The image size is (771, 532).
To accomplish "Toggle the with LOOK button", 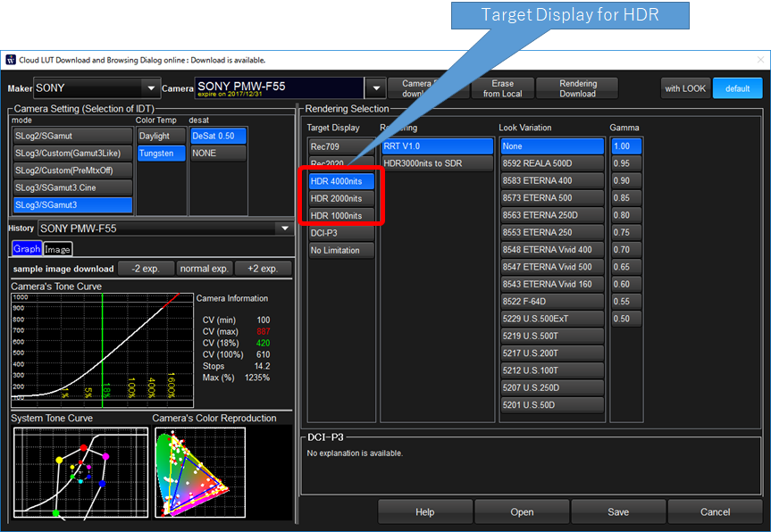I will (x=685, y=88).
